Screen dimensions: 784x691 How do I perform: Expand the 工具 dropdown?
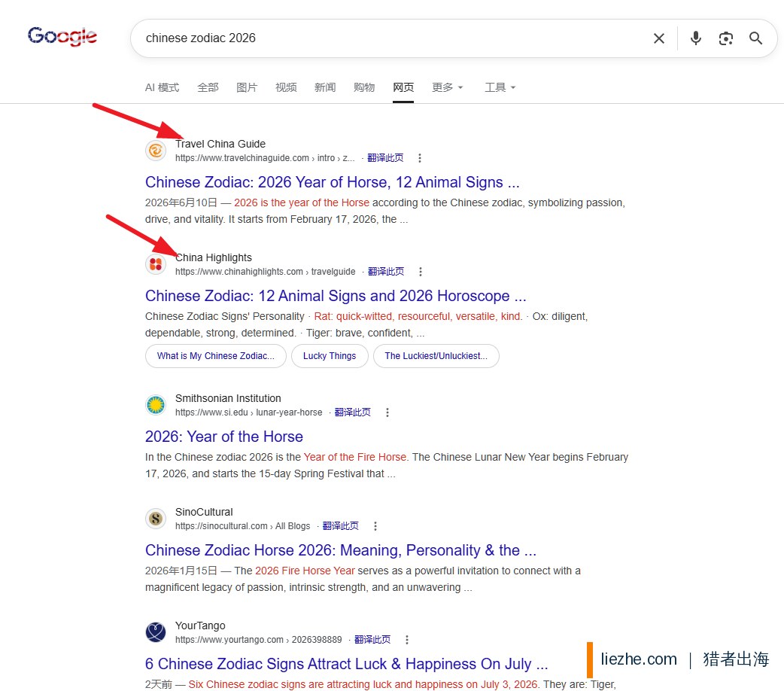[x=500, y=87]
